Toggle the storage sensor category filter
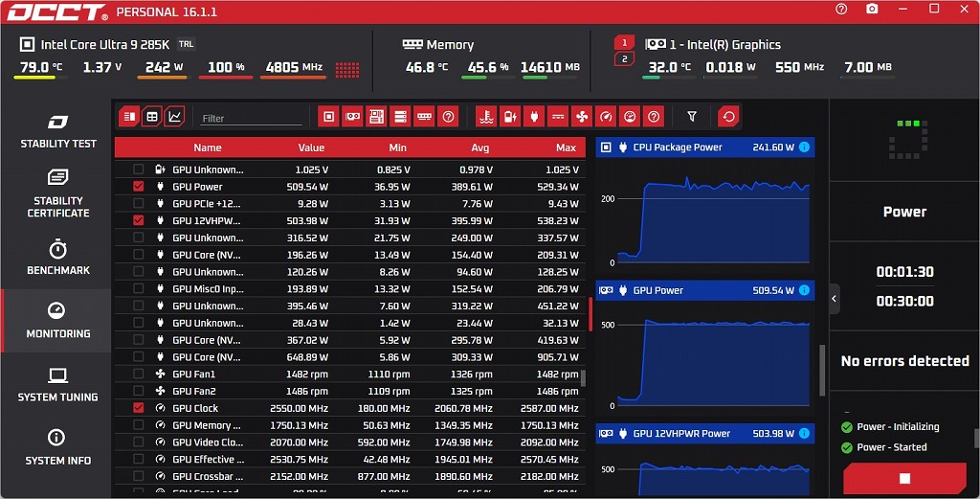Viewport: 980px width, 499px height. [400, 116]
